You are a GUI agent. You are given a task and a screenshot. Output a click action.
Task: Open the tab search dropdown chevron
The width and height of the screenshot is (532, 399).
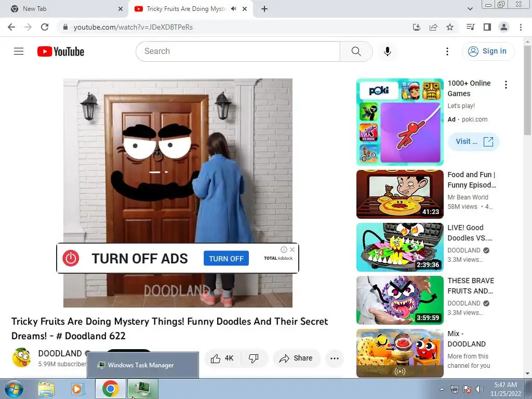pos(470,9)
